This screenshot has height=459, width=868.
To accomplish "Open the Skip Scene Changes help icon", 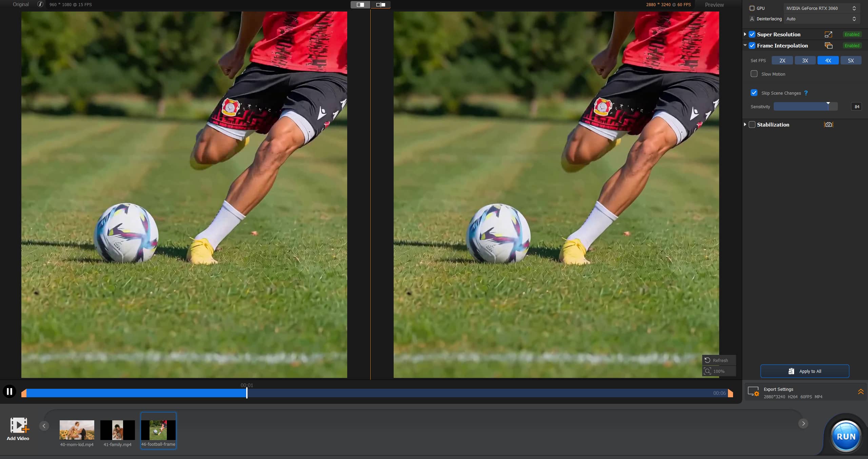I will click(806, 93).
